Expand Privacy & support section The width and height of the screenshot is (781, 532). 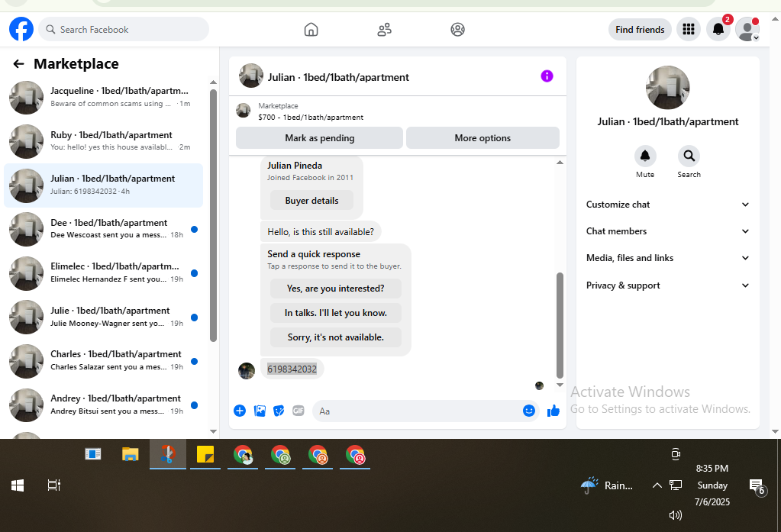coord(667,285)
